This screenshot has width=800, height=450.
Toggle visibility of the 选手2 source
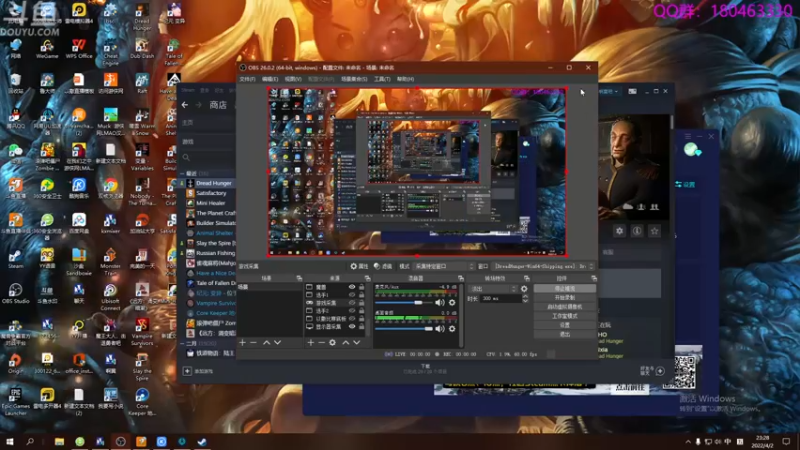click(352, 311)
